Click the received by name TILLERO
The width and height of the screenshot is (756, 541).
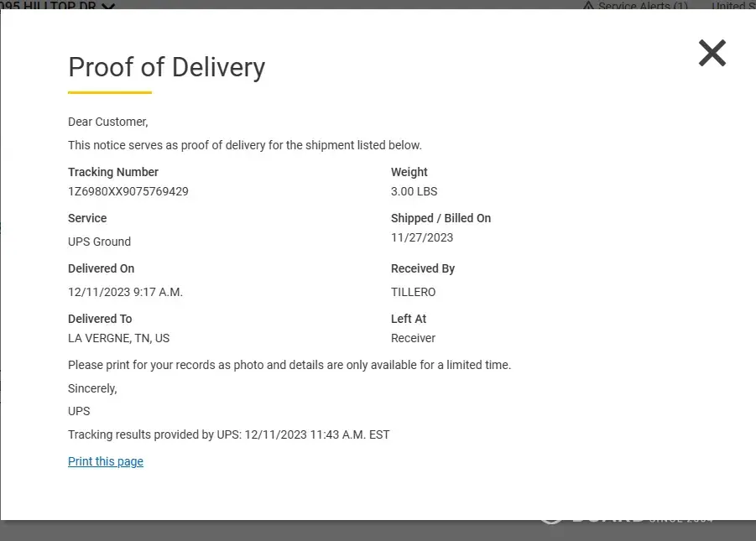click(x=413, y=292)
